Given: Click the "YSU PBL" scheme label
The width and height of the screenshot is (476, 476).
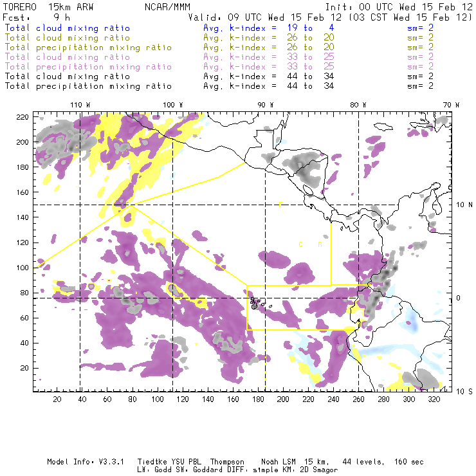Looking at the screenshot, I should [x=188, y=462].
